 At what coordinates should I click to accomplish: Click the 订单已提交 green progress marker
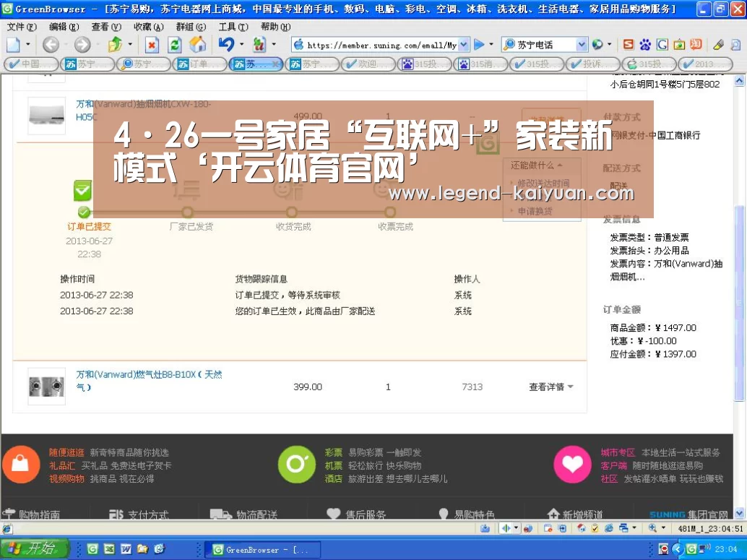pyautogui.click(x=83, y=212)
